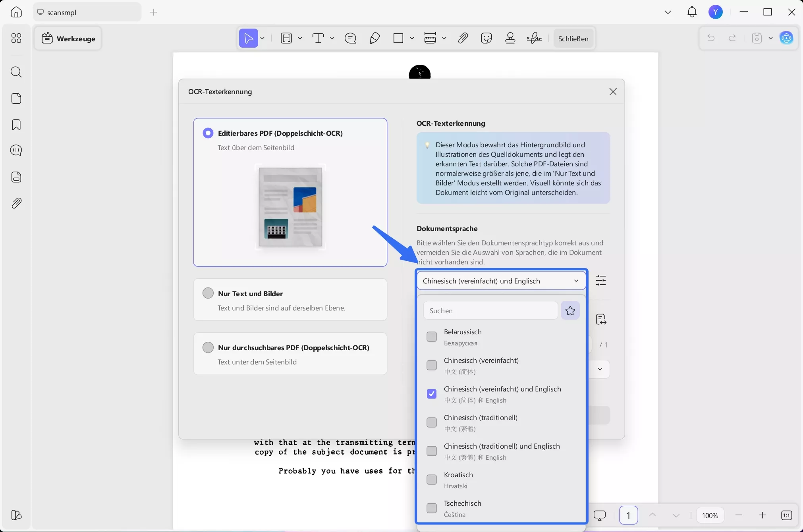Check the Kroatisch language checkbox
803x532 pixels.
[x=431, y=480]
